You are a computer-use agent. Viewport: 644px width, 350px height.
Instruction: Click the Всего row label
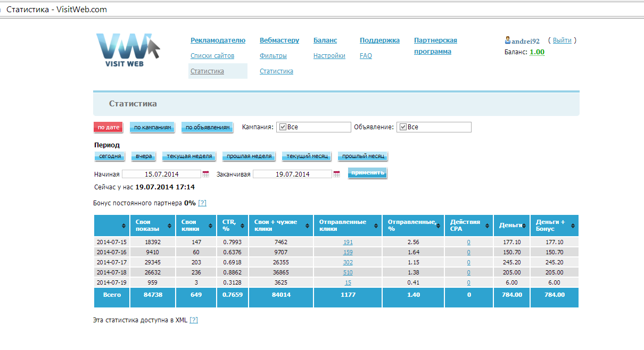[112, 295]
